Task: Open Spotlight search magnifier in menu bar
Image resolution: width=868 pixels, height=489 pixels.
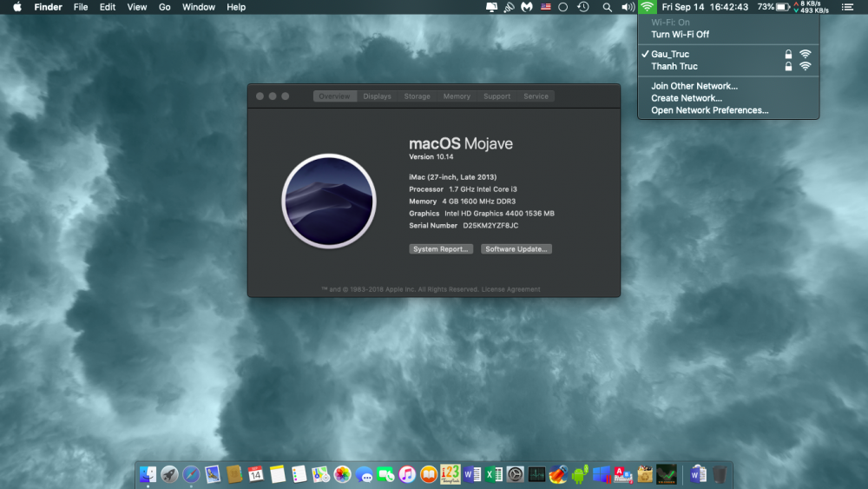Action: (x=608, y=7)
